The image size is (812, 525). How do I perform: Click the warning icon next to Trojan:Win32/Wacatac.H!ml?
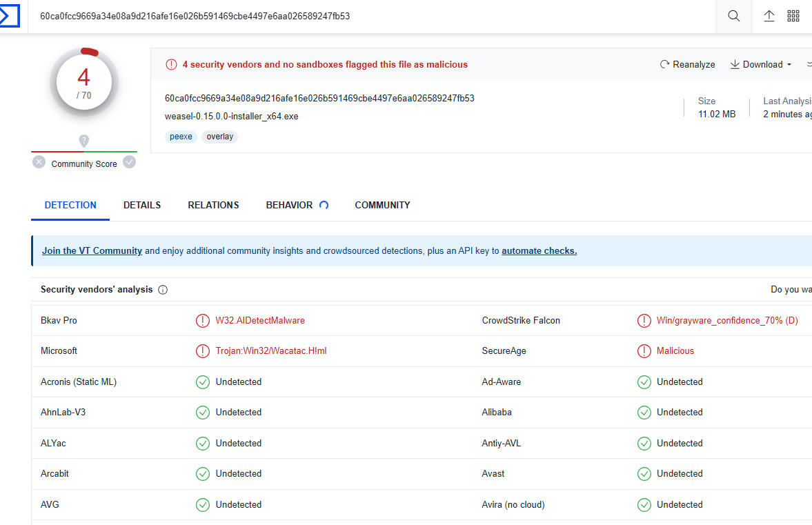click(x=203, y=350)
